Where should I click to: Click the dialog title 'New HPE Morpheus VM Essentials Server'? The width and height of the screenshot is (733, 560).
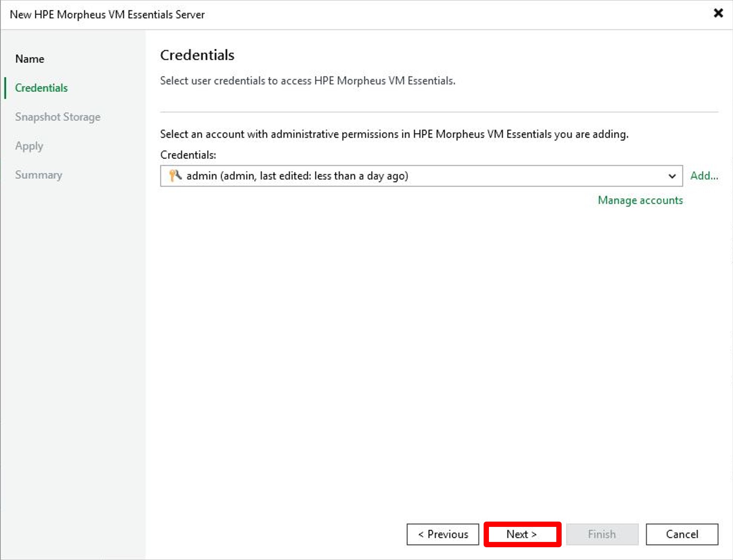107,14
